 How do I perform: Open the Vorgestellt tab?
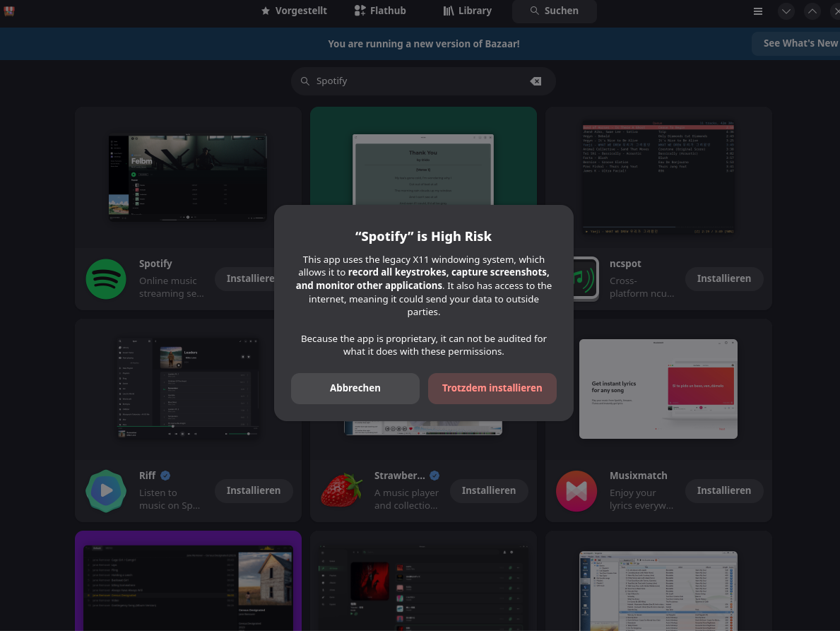click(x=294, y=11)
